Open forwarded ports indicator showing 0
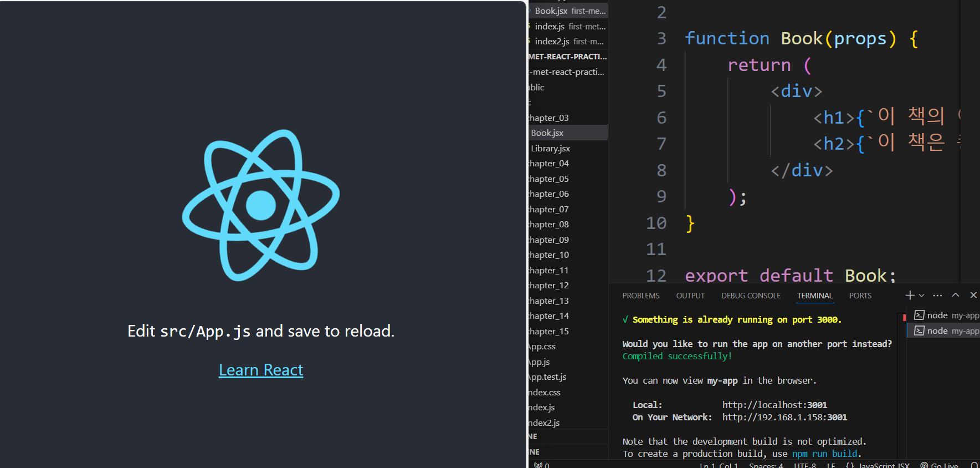Screen dimensions: 980x468 542,465
